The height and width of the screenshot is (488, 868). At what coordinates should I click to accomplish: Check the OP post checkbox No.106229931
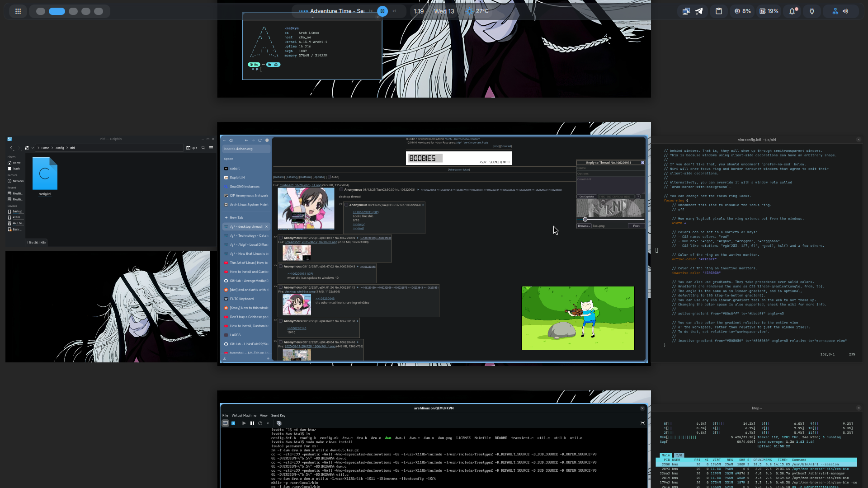341,190
